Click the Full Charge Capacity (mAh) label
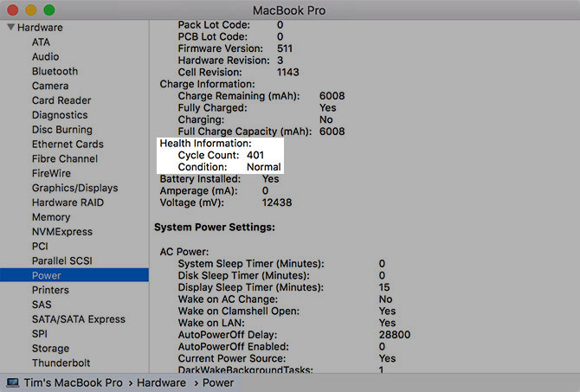The height and width of the screenshot is (392, 580). click(244, 132)
